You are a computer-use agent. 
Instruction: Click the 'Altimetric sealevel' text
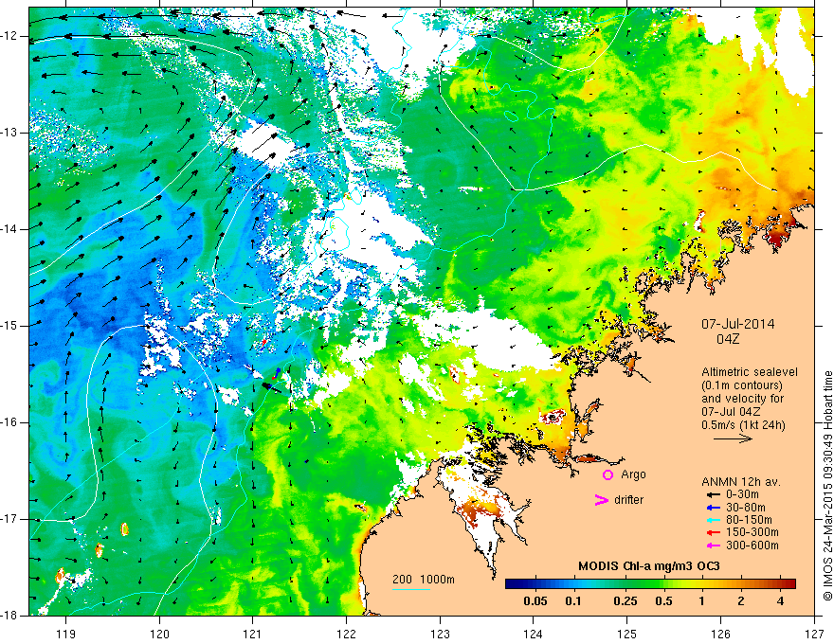(x=750, y=372)
